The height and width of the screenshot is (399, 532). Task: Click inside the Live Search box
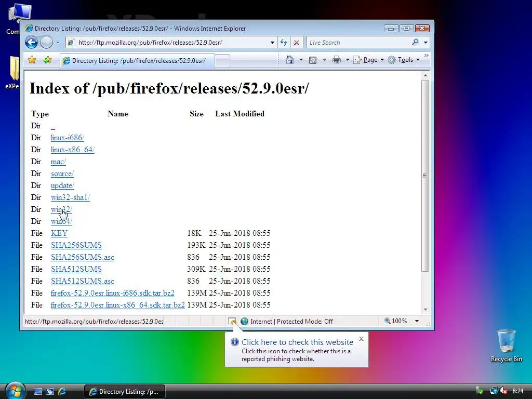point(358,43)
